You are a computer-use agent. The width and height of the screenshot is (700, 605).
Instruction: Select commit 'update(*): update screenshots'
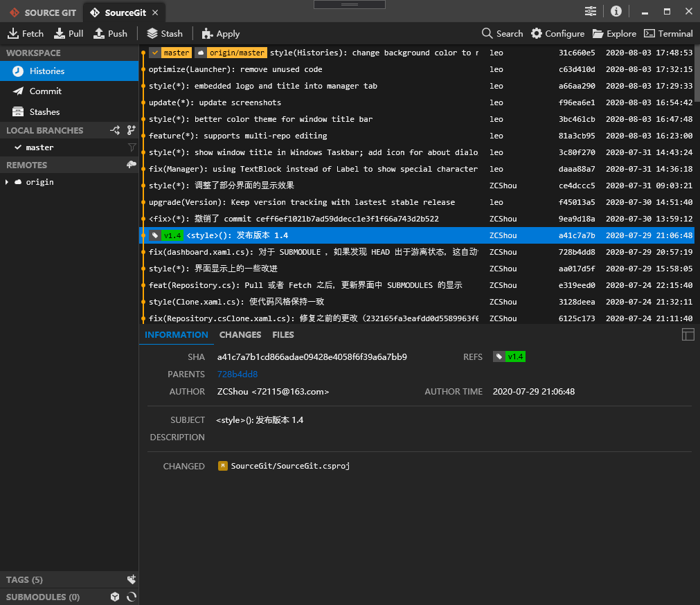(x=417, y=102)
